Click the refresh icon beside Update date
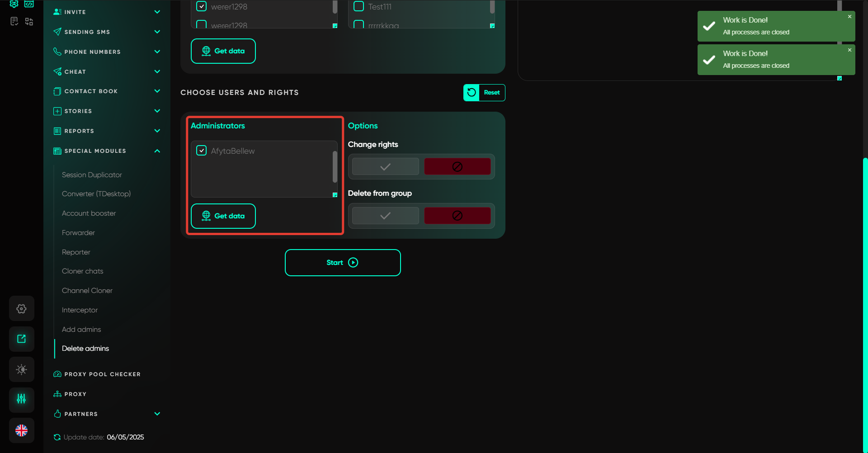The width and height of the screenshot is (868, 453). pos(57,437)
